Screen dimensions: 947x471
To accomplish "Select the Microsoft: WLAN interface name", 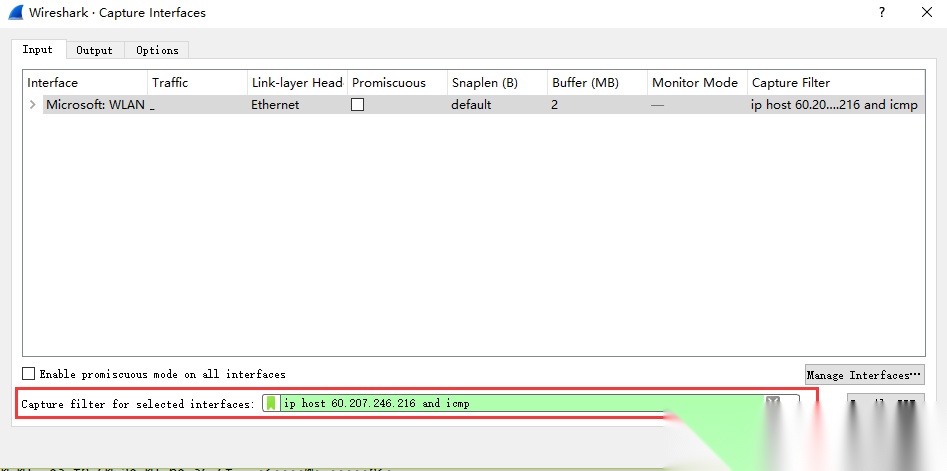I will (95, 104).
